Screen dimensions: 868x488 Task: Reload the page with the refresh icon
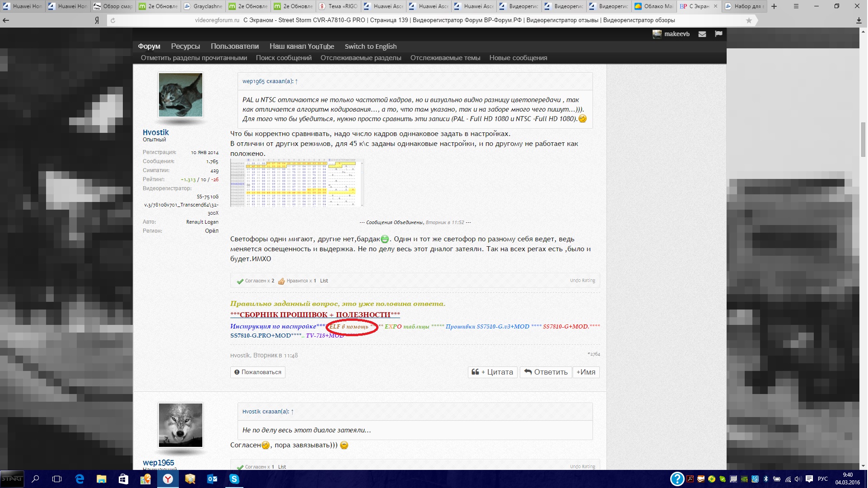pos(113,20)
